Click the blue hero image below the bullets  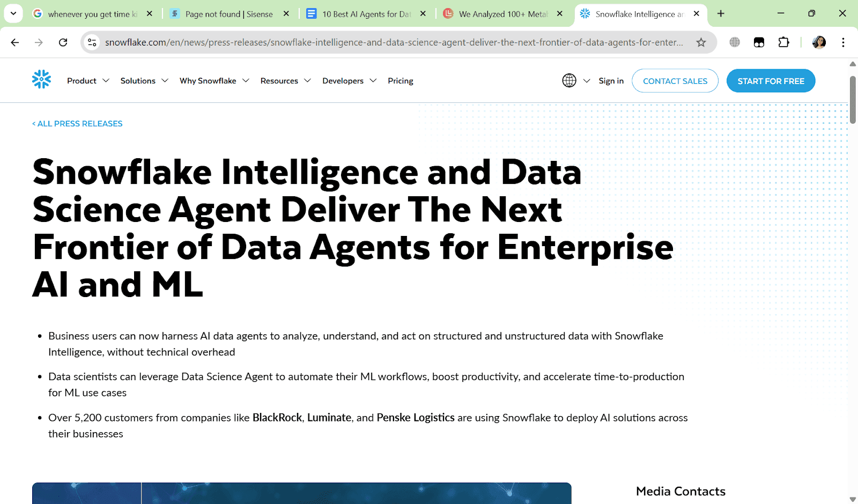[x=301, y=493]
